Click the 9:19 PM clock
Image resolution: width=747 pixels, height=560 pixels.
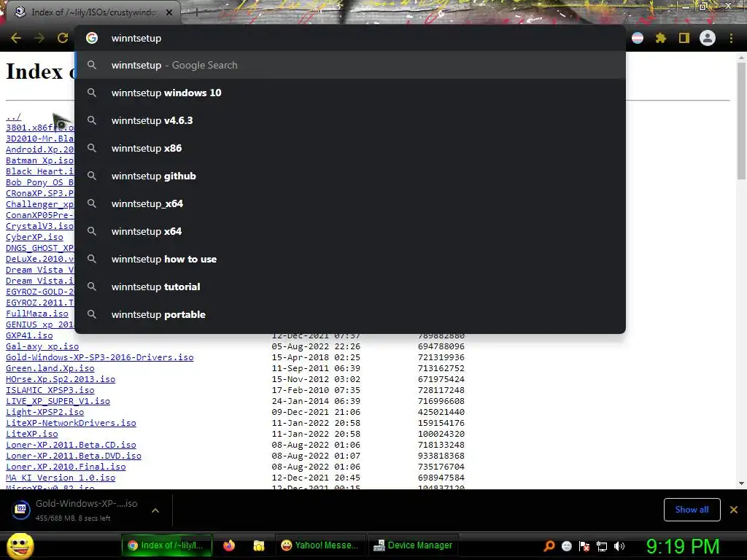683,545
